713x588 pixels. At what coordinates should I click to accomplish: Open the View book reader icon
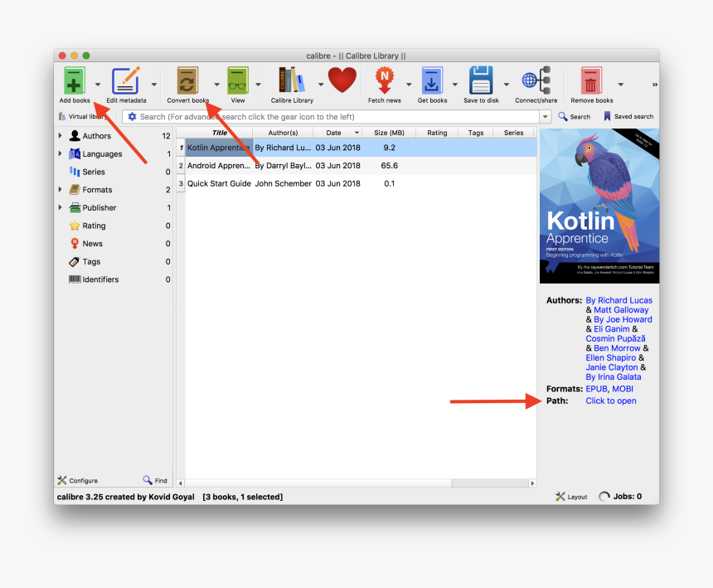pyautogui.click(x=238, y=81)
